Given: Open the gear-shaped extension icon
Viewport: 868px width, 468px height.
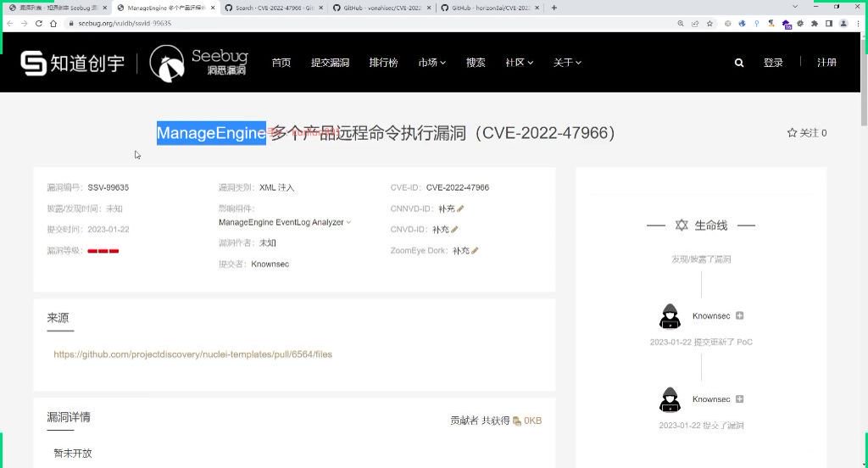Looking at the screenshot, I should pyautogui.click(x=800, y=23).
